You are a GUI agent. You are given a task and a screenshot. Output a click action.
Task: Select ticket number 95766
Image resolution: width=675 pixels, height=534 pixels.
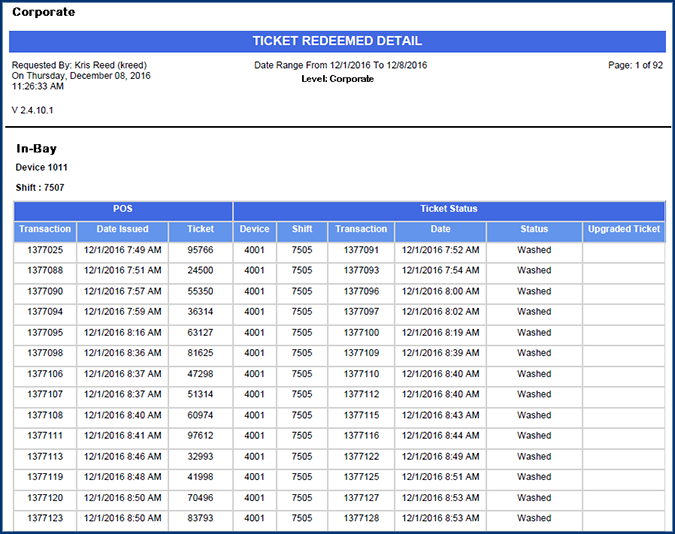pyautogui.click(x=200, y=250)
